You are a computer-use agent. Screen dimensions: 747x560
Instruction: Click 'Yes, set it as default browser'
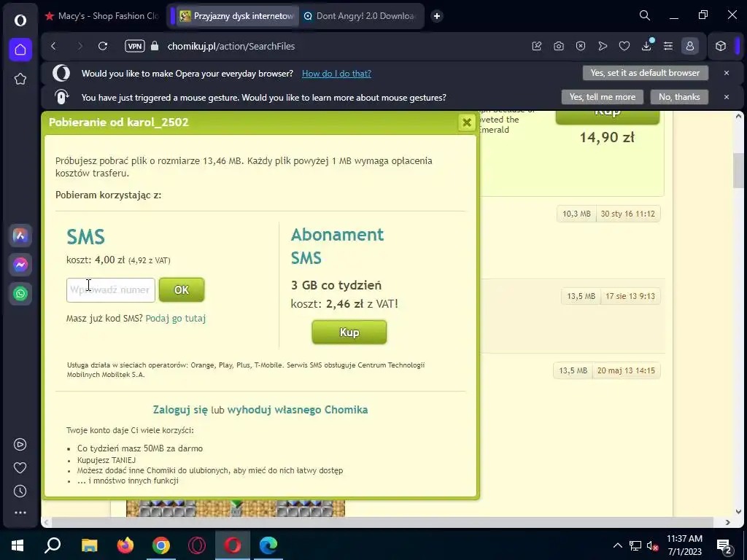(646, 73)
